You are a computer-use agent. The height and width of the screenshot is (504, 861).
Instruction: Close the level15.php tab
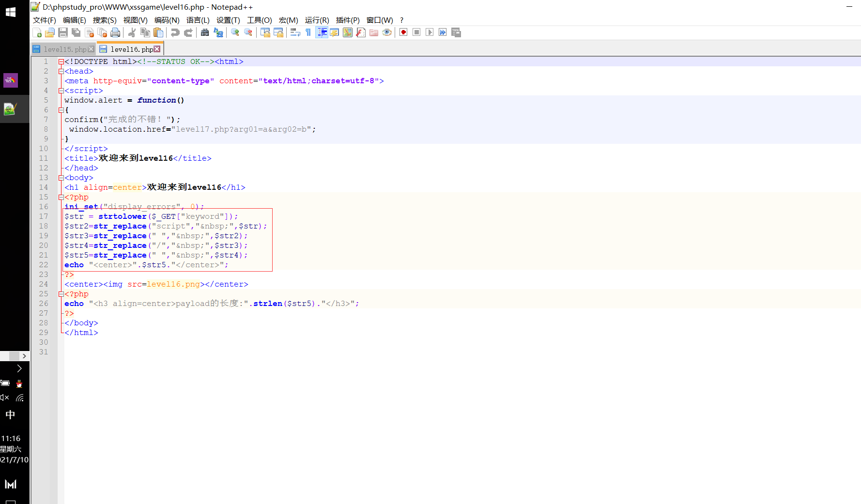point(91,49)
